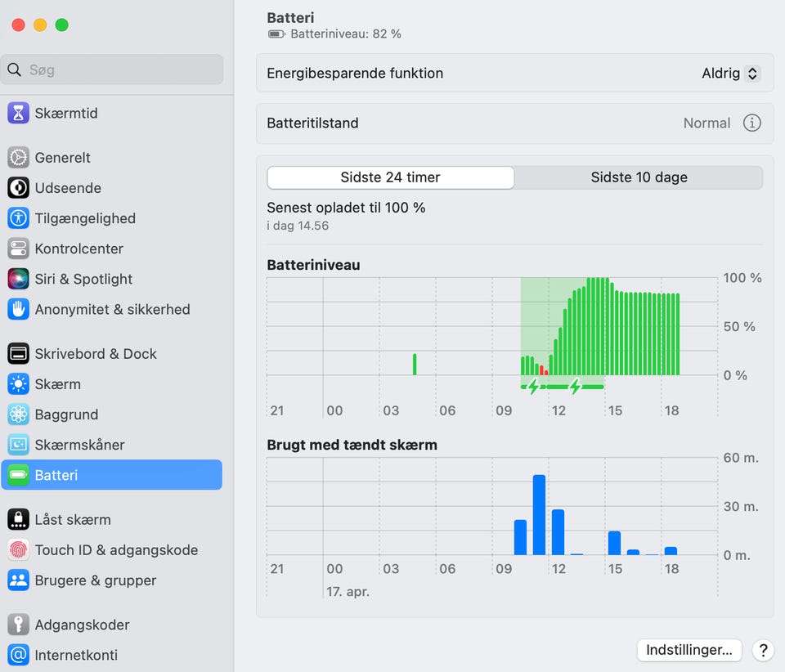This screenshot has height=672, width=785.
Task: Click the red low-battery bars in chart
Action: tap(544, 370)
